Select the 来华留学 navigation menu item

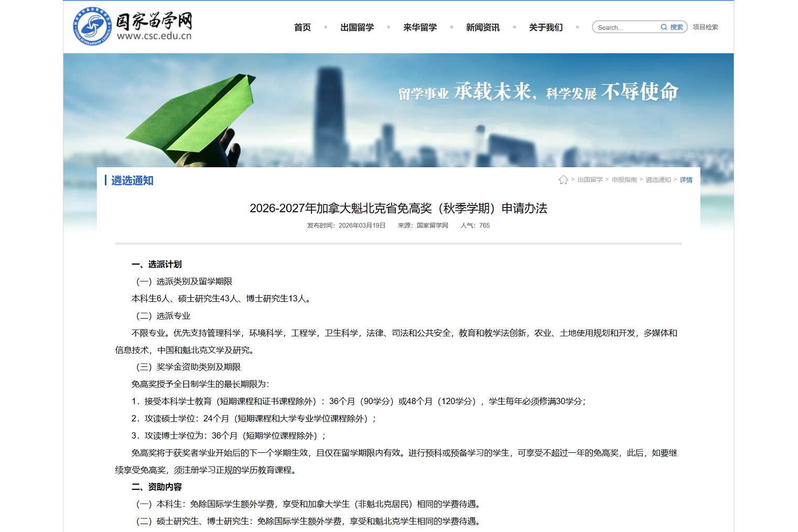420,27
